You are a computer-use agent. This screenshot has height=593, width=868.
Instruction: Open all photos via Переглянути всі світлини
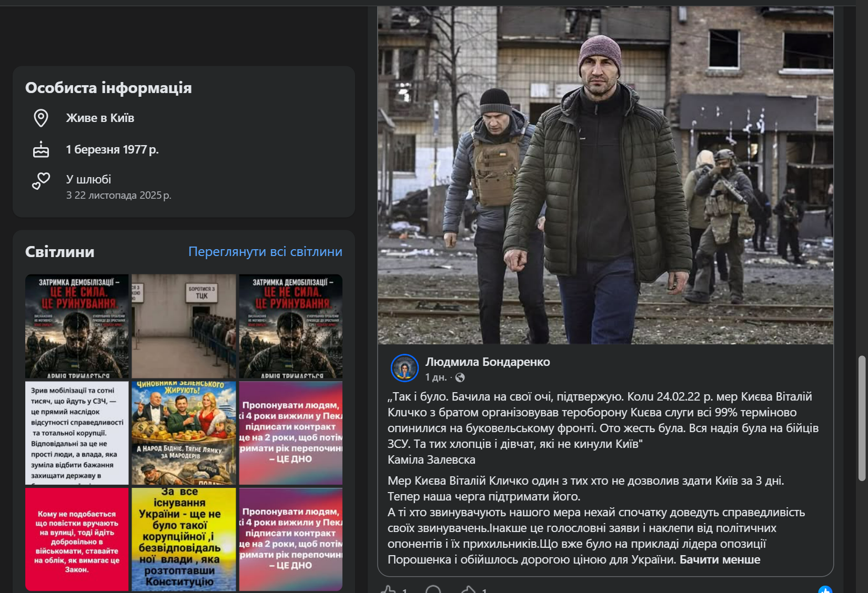(265, 252)
